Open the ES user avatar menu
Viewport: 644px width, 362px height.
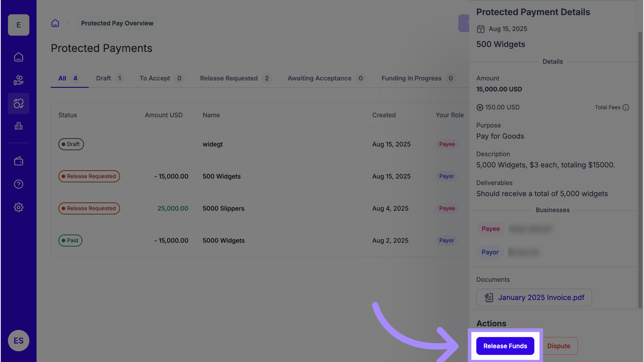click(x=18, y=341)
